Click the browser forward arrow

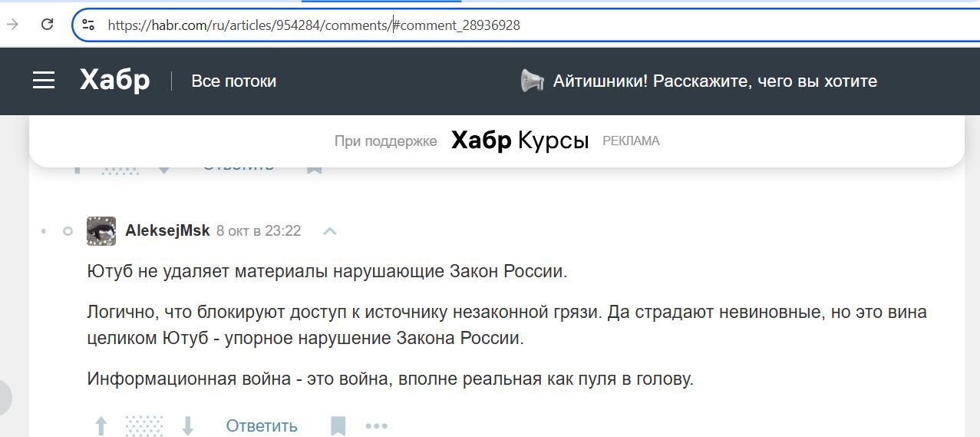[12, 25]
